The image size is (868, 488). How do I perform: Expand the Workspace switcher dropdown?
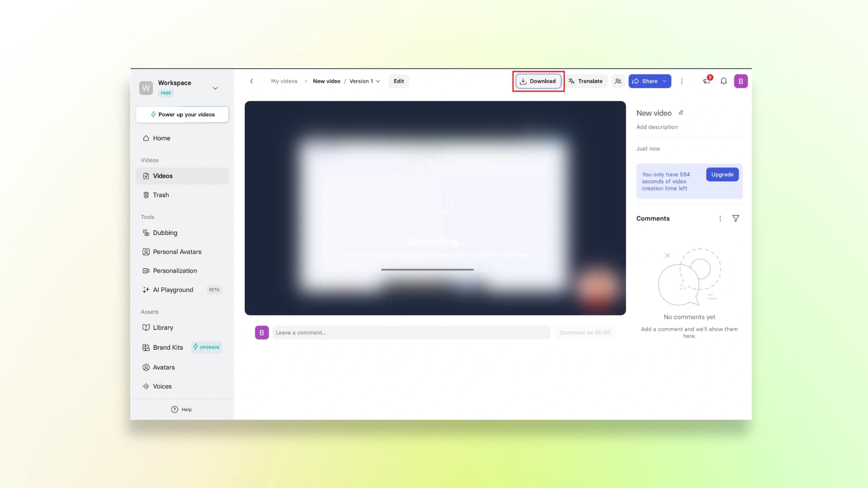click(x=215, y=88)
